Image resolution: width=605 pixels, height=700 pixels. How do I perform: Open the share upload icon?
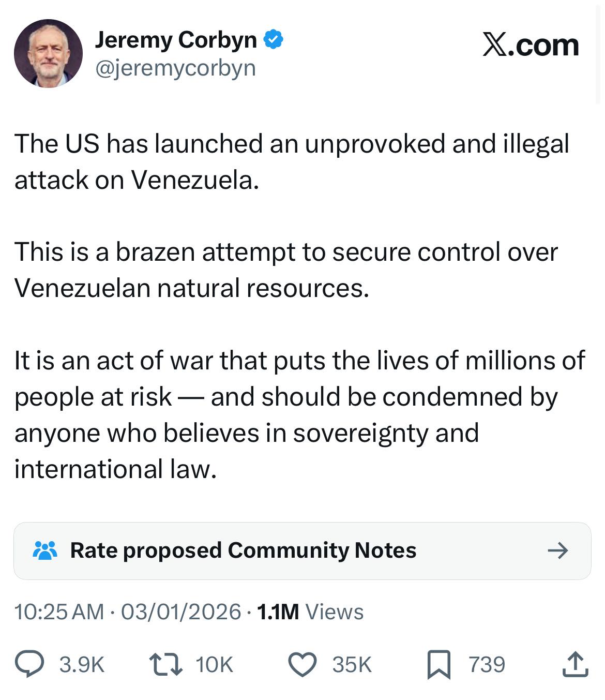coord(576,664)
